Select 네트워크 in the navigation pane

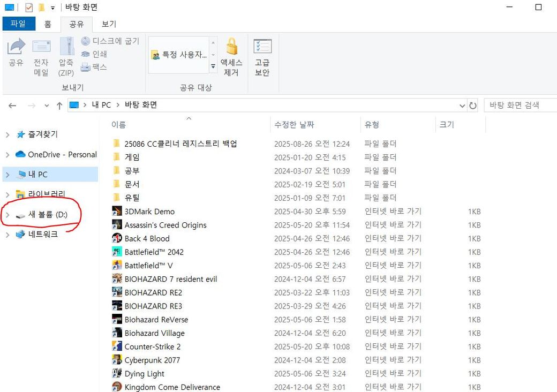tap(42, 234)
